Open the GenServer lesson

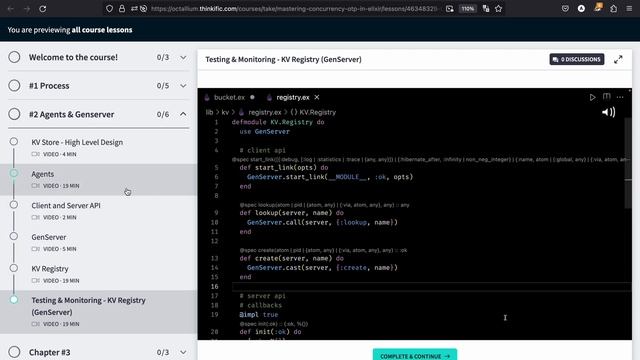click(x=49, y=237)
